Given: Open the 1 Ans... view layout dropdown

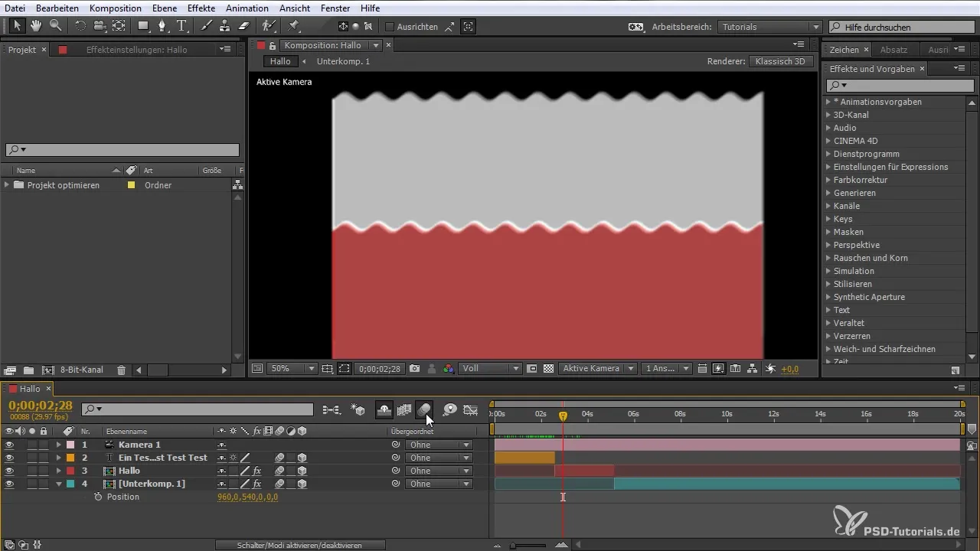Looking at the screenshot, I should pyautogui.click(x=667, y=368).
